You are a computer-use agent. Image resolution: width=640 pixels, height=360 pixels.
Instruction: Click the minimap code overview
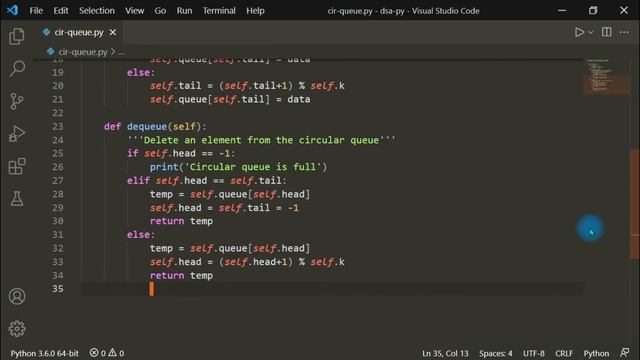click(606, 77)
